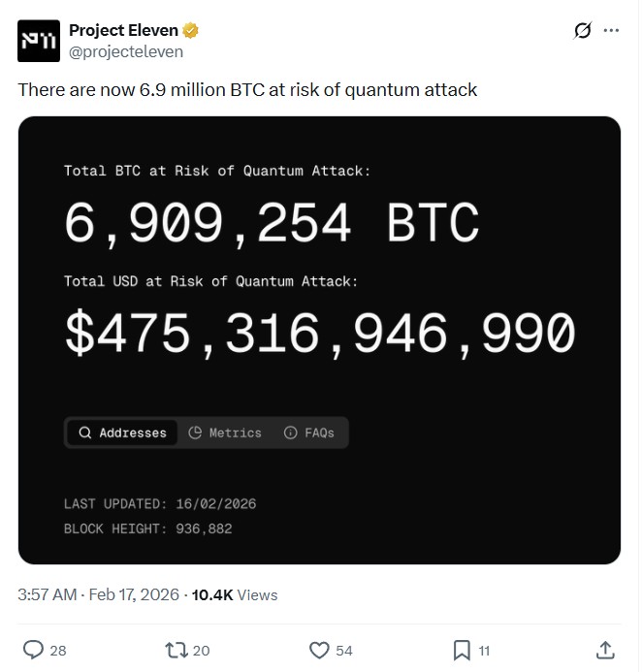
Task: Select the Addresses tab
Action: [x=122, y=433]
